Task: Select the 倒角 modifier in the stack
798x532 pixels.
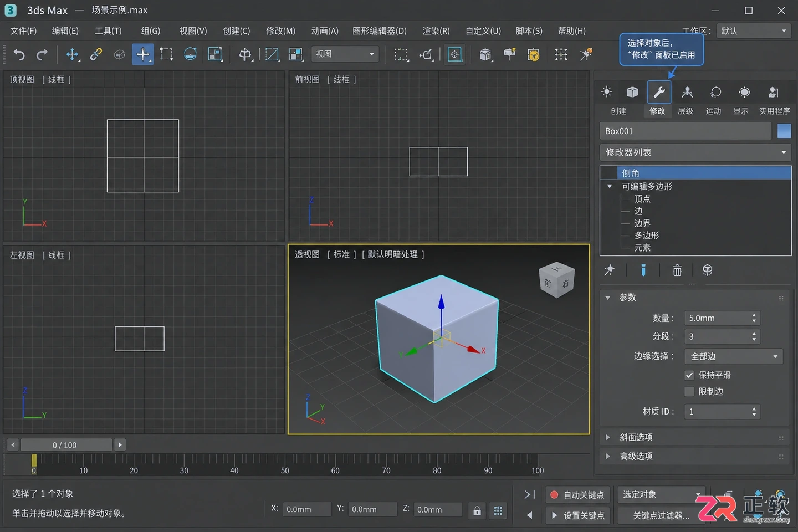Action: 695,173
